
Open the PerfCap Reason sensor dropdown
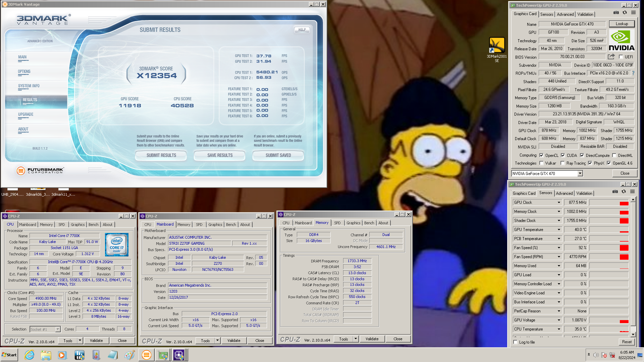tap(559, 311)
